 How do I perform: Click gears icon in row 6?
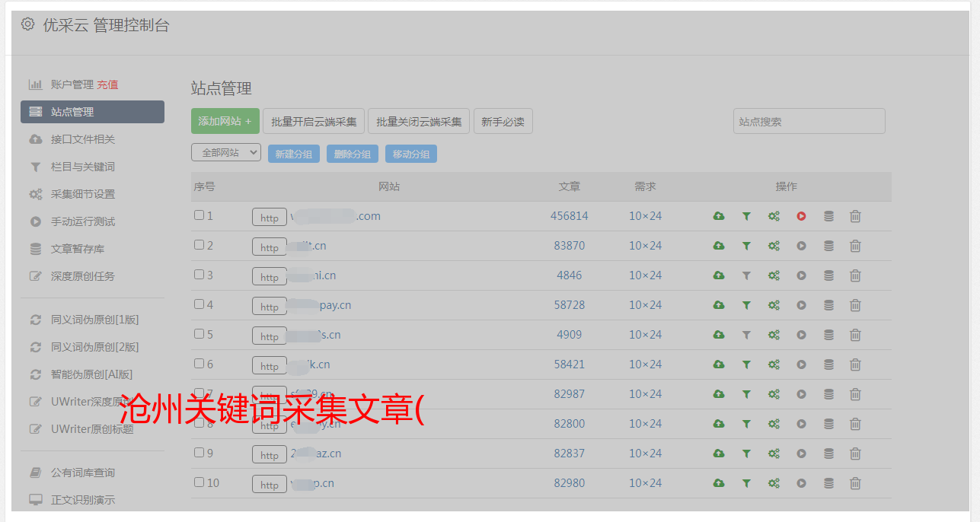[774, 364]
